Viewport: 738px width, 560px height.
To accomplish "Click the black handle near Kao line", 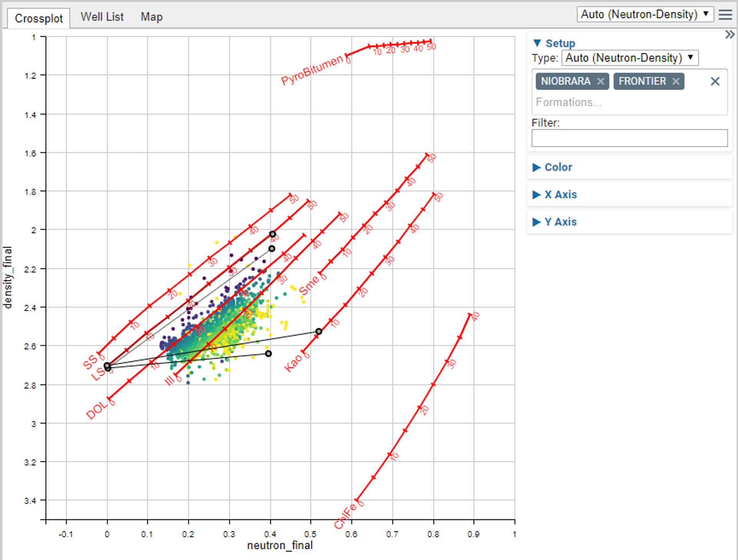I will (x=319, y=331).
